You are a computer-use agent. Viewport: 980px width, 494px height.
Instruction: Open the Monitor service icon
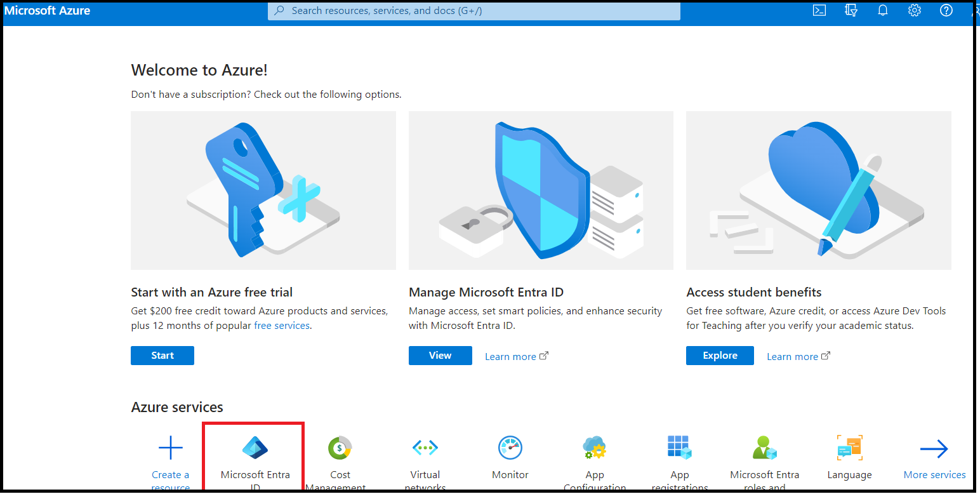(x=510, y=448)
